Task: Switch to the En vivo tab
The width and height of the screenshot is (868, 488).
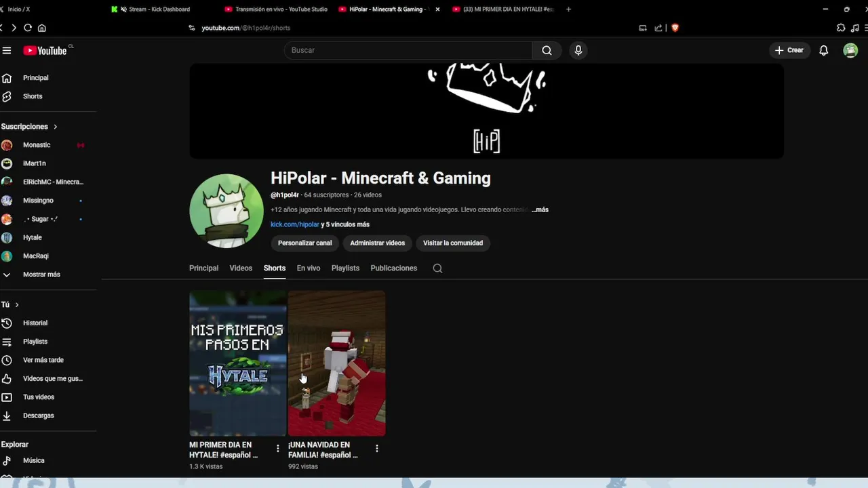Action: pyautogui.click(x=309, y=268)
